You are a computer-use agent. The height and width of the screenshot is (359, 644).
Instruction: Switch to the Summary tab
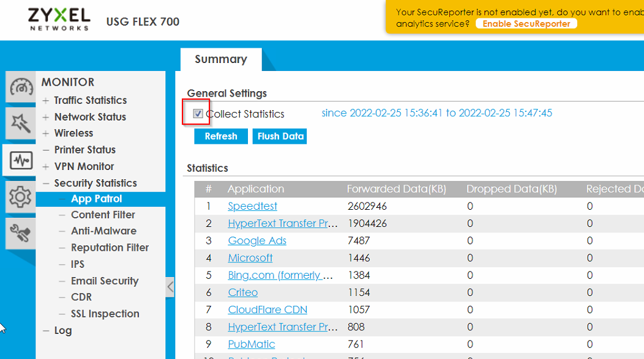tap(221, 59)
